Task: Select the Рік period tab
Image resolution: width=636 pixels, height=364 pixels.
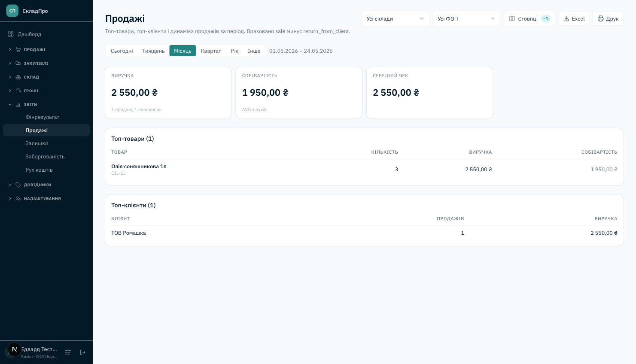Action: [234, 51]
